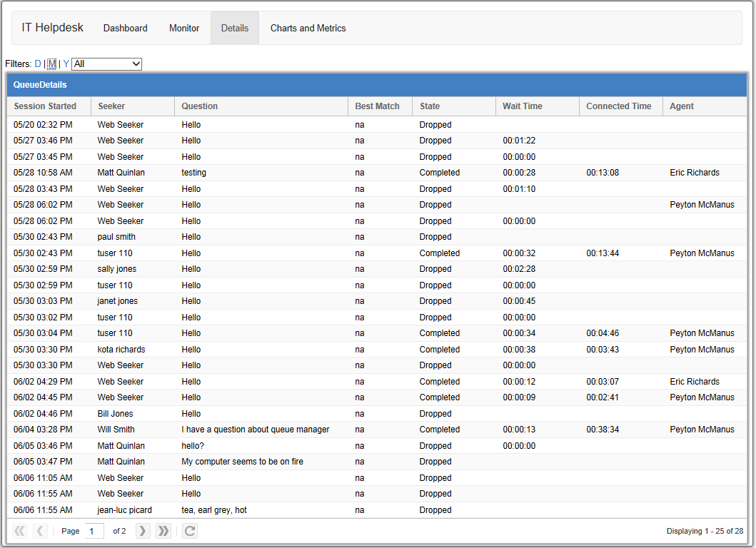
Task: Open Charts and Metrics tab
Action: [x=308, y=29]
